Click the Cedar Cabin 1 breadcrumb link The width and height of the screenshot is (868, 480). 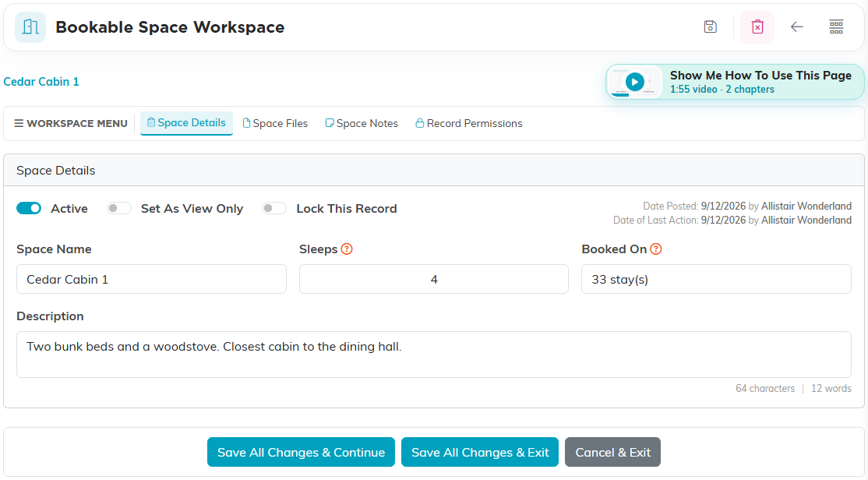(x=41, y=81)
